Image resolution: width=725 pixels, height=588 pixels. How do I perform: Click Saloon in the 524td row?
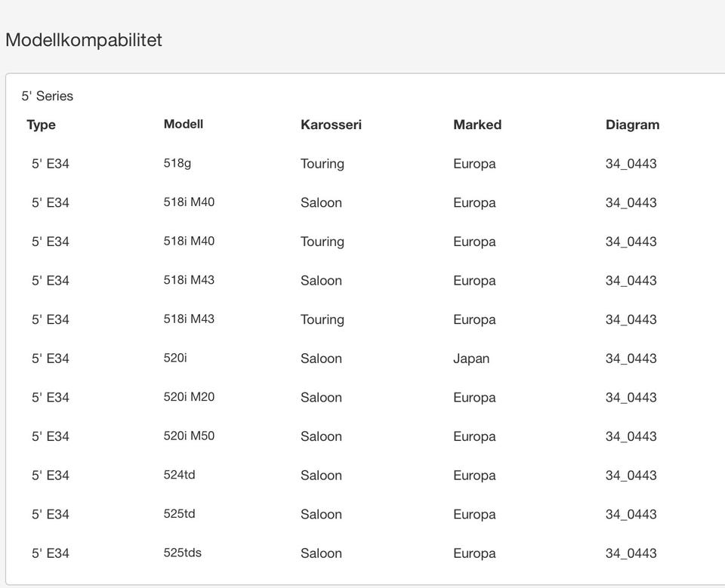pyautogui.click(x=321, y=476)
